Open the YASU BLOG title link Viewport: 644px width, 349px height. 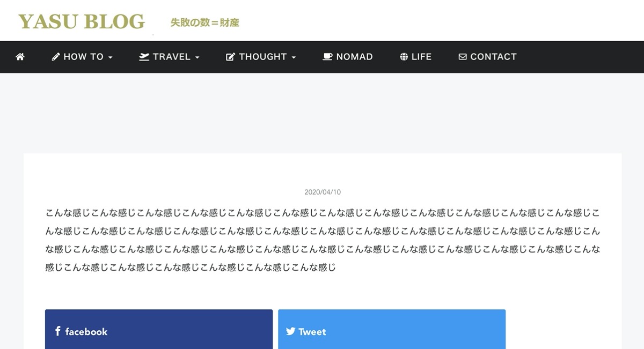(82, 22)
